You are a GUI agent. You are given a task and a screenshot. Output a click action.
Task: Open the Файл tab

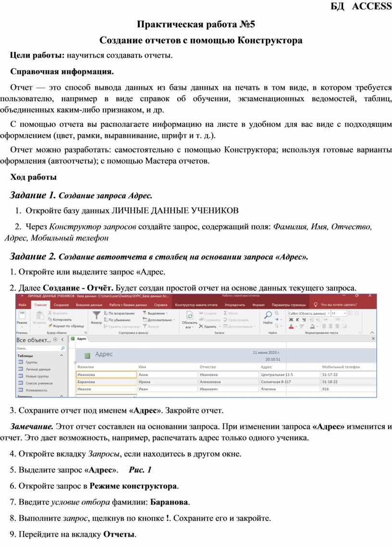[x=23, y=305]
